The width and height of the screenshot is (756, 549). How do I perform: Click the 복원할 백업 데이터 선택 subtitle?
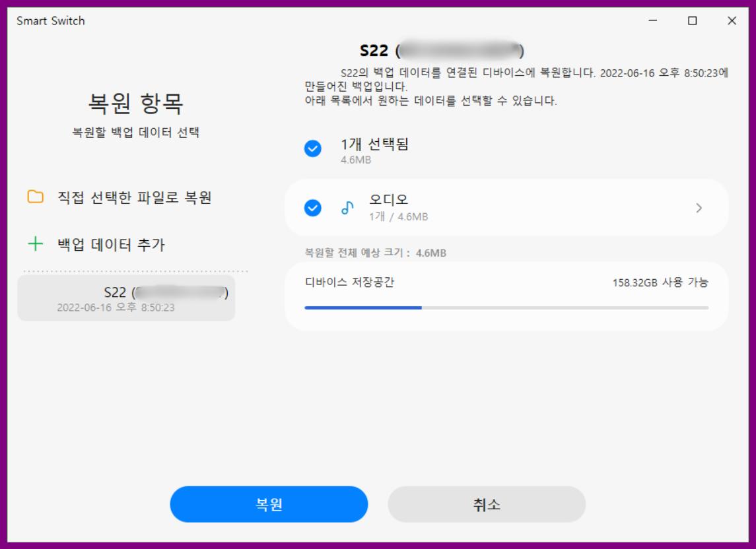[135, 132]
